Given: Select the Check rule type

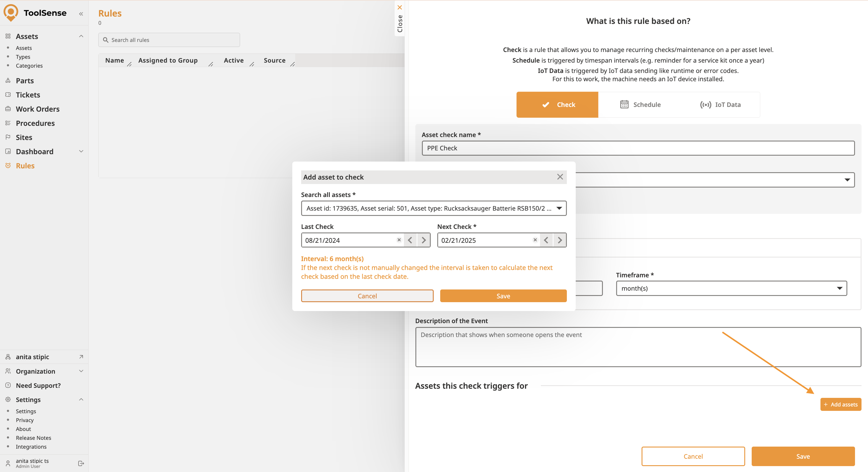Looking at the screenshot, I should (x=557, y=105).
